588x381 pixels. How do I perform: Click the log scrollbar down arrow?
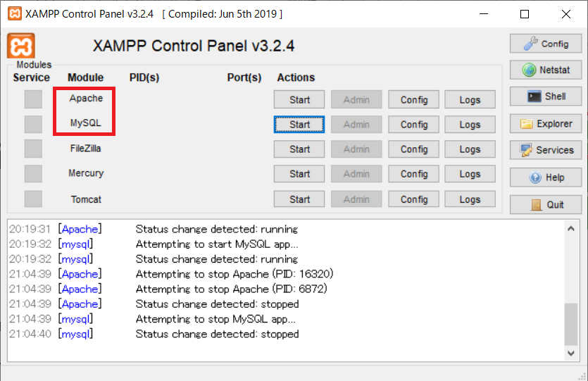tap(571, 354)
